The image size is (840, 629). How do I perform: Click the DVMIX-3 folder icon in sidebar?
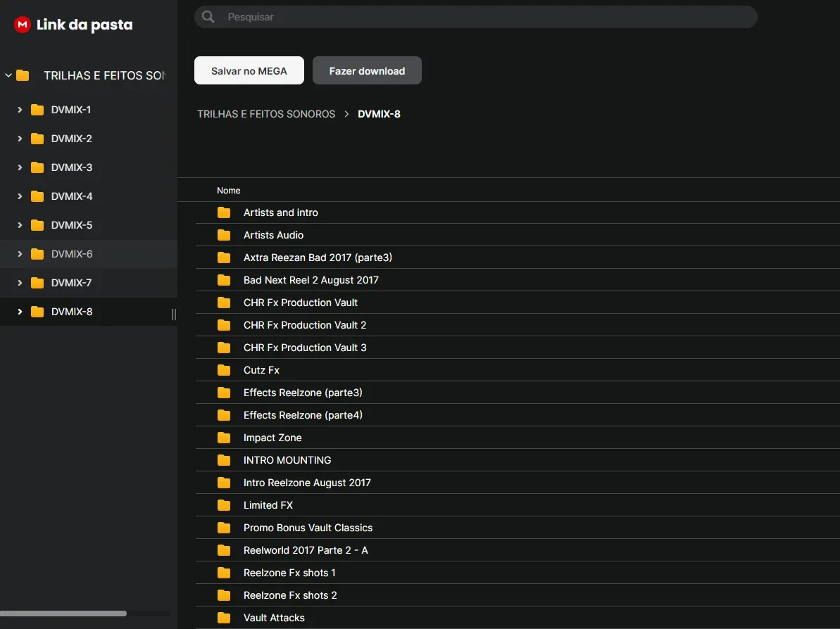[x=37, y=167]
